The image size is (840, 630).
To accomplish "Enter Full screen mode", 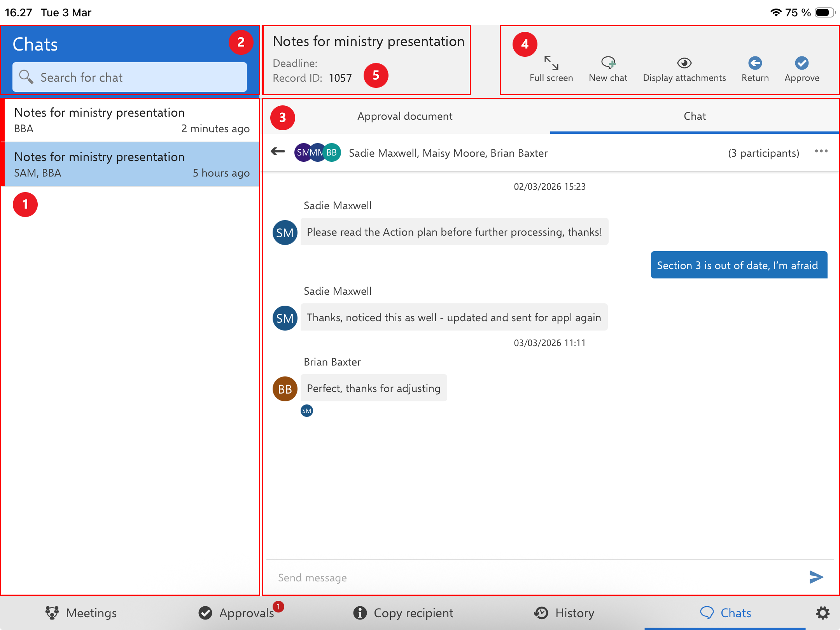I will [551, 69].
